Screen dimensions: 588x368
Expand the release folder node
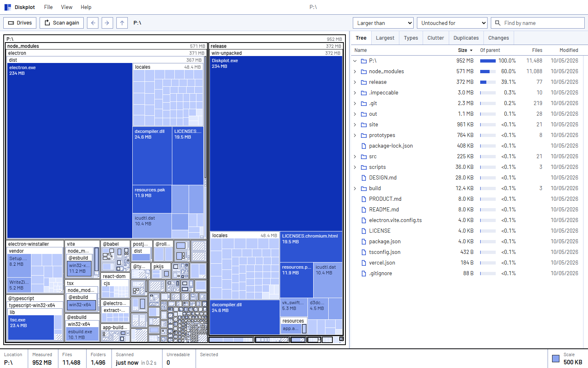[x=355, y=82]
